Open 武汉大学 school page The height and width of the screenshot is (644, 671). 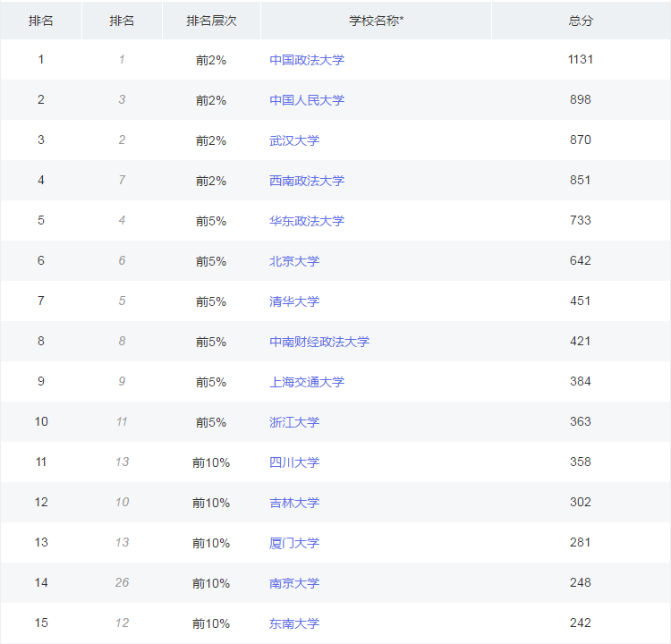tap(294, 140)
